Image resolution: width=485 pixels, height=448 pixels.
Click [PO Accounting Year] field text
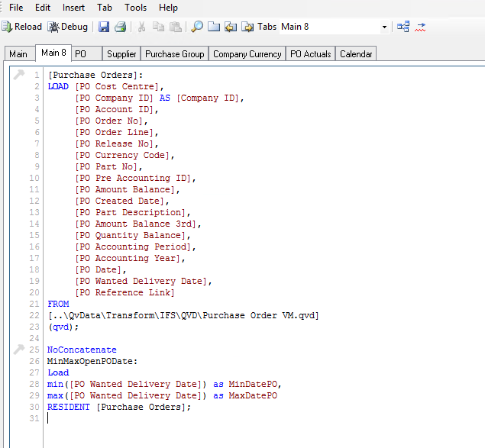[x=128, y=258]
